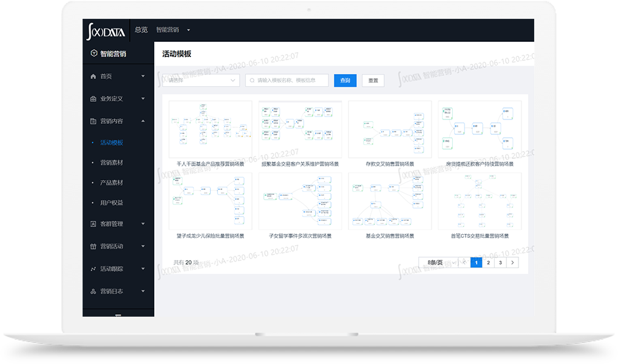Select 营销素材 in the sidebar

(112, 163)
